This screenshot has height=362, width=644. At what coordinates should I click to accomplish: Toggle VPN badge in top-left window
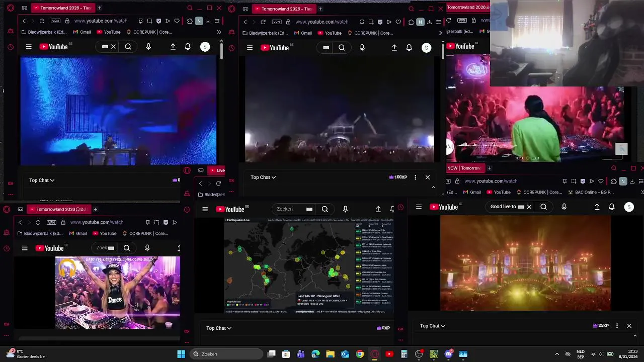(55, 21)
